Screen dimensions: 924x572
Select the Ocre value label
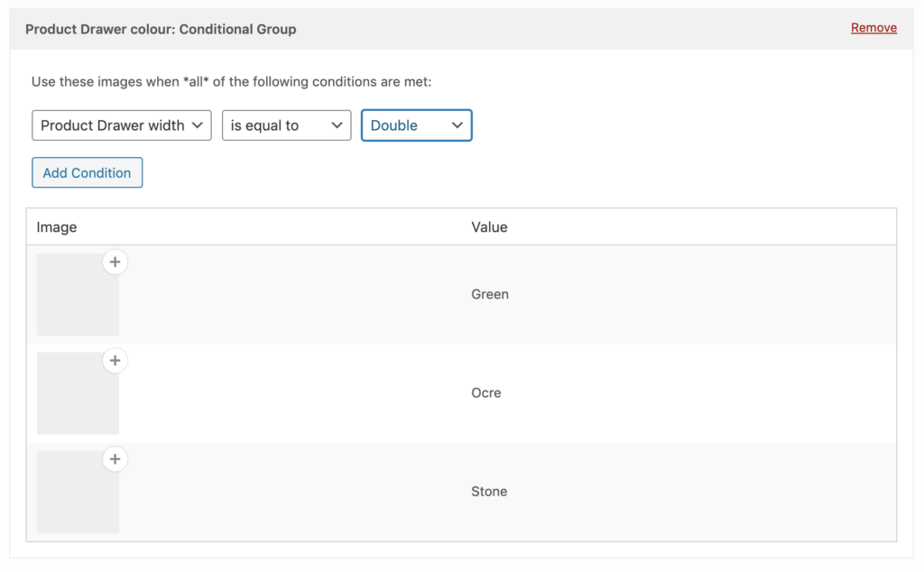(486, 392)
